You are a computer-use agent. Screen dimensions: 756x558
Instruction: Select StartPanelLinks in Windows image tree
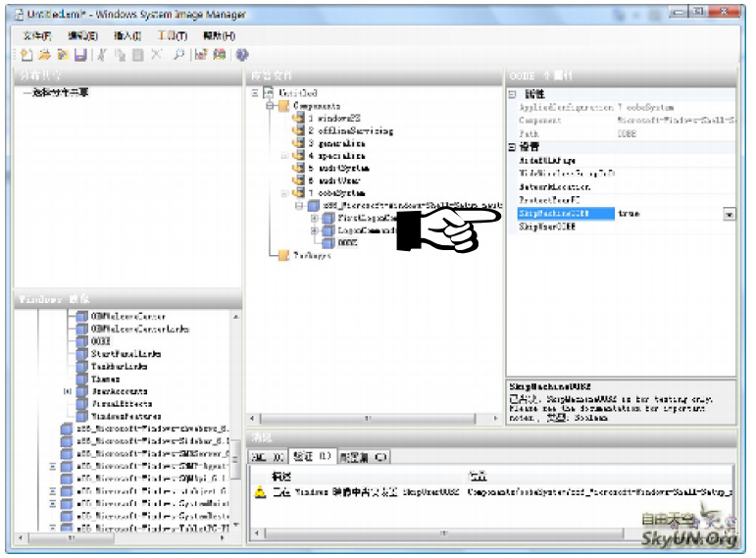point(126,353)
